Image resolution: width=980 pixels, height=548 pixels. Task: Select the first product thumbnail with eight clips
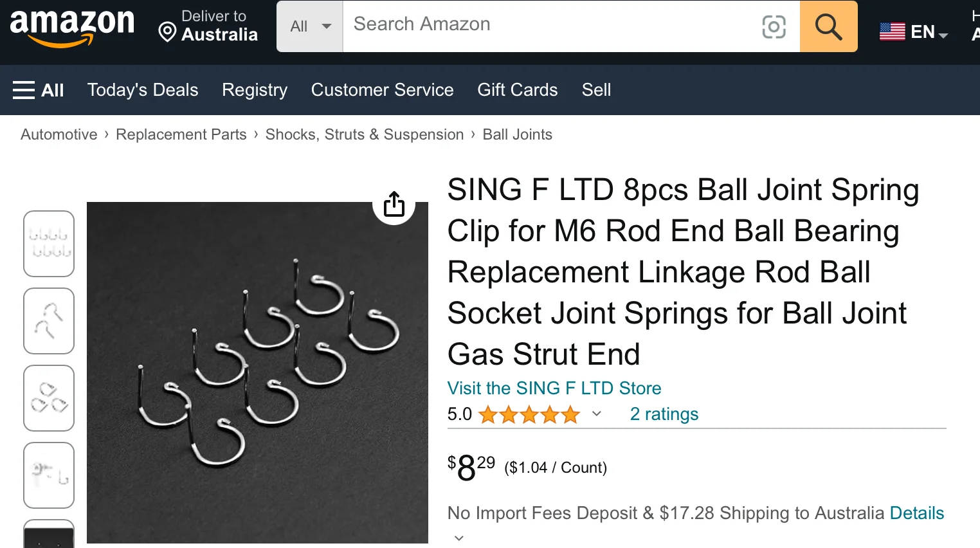pos(49,244)
